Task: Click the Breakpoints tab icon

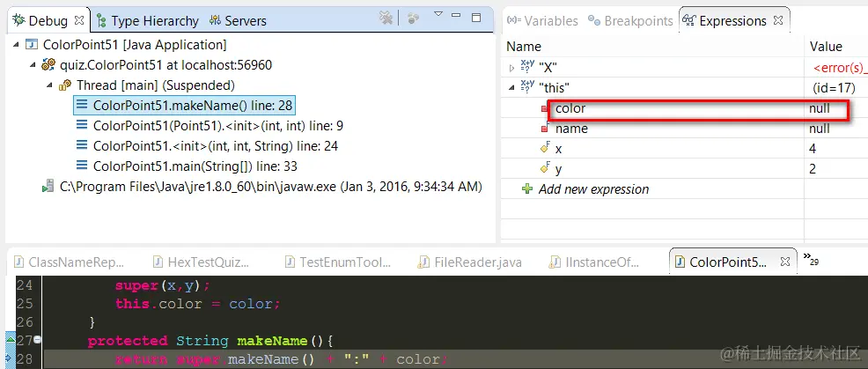Action: [x=594, y=21]
